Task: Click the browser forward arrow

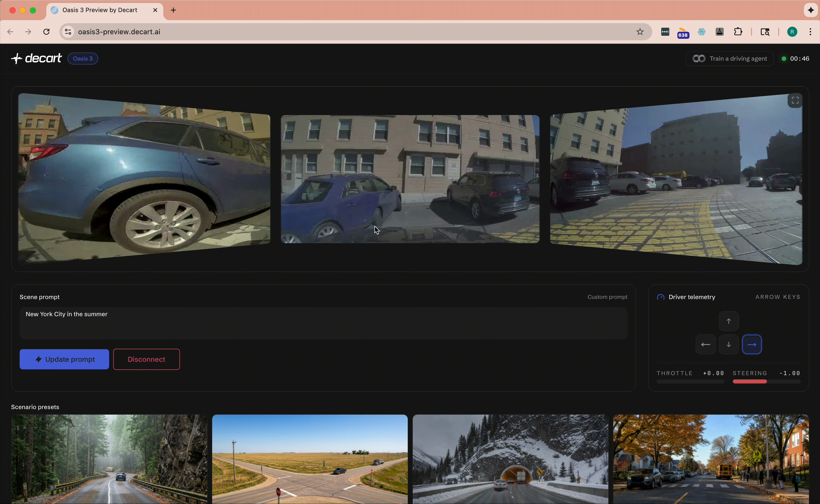Action: point(28,32)
